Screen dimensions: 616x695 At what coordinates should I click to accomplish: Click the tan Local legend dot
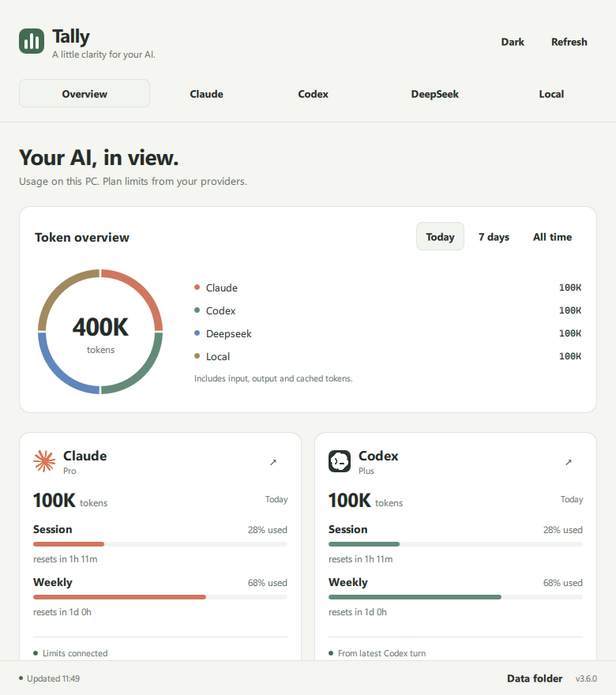(x=197, y=356)
